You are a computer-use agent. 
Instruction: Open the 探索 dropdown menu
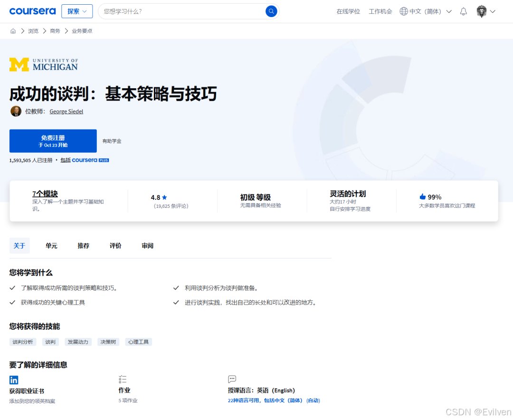click(77, 11)
